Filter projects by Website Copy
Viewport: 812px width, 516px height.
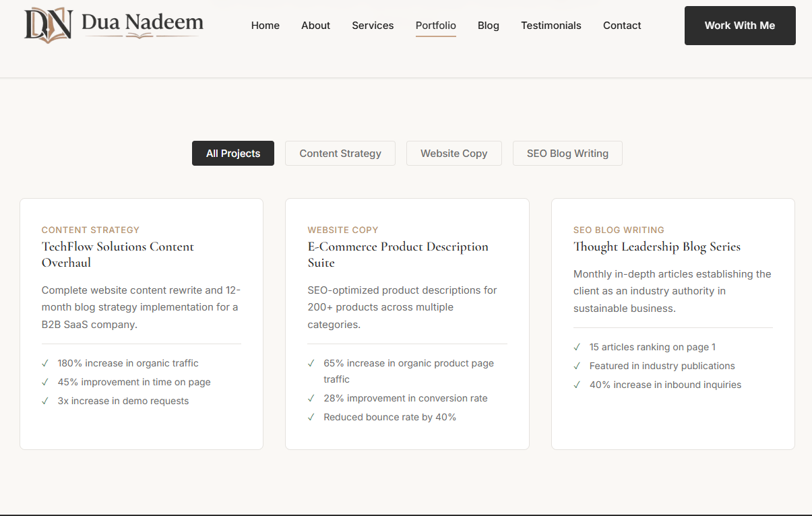click(454, 153)
